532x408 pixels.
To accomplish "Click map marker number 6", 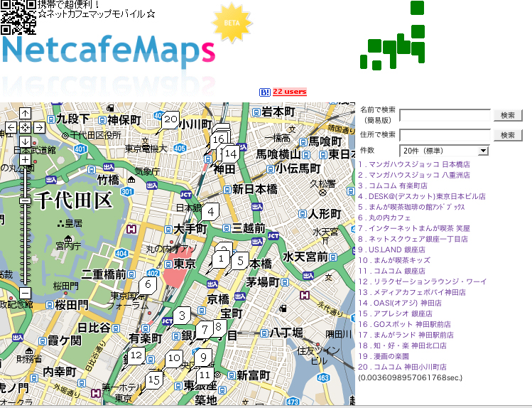I will (148, 284).
